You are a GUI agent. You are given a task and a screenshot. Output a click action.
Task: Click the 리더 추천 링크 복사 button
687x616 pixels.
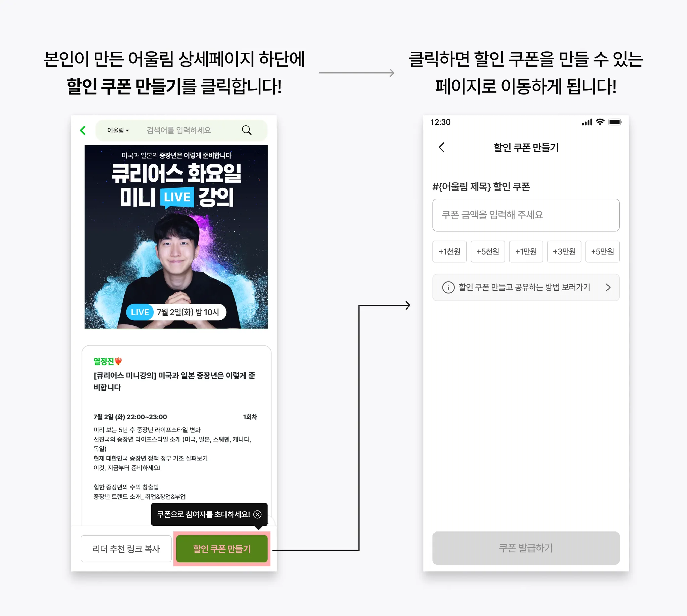126,548
